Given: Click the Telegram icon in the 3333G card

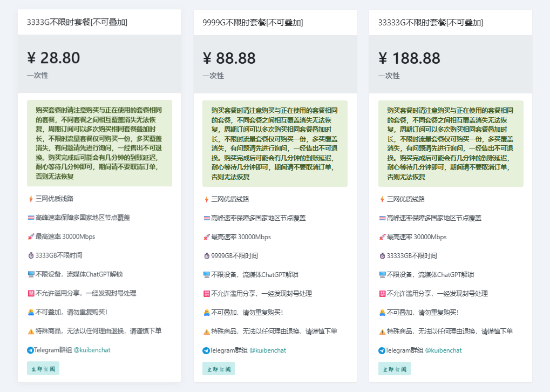Looking at the screenshot, I should pos(31,350).
